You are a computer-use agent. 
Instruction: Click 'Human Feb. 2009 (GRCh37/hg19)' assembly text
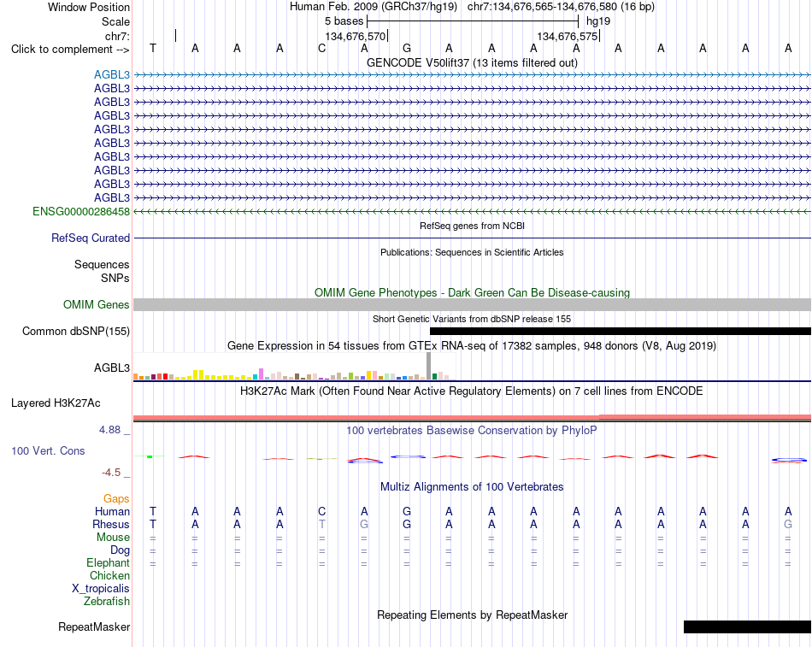pyautogui.click(x=374, y=7)
